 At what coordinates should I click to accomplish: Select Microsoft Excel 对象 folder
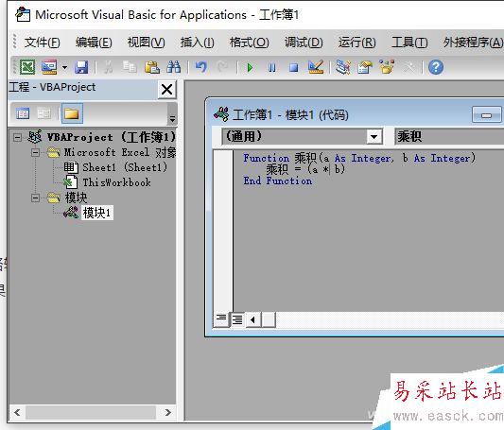(119, 152)
